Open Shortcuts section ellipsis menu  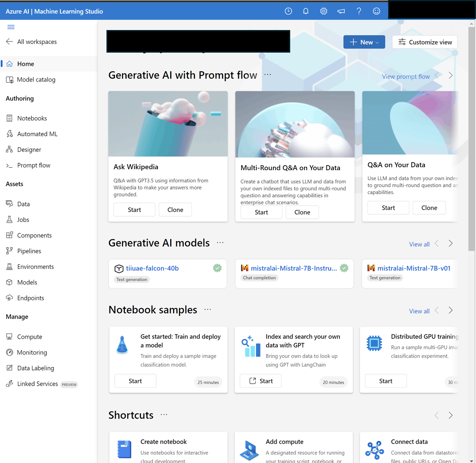(x=164, y=414)
